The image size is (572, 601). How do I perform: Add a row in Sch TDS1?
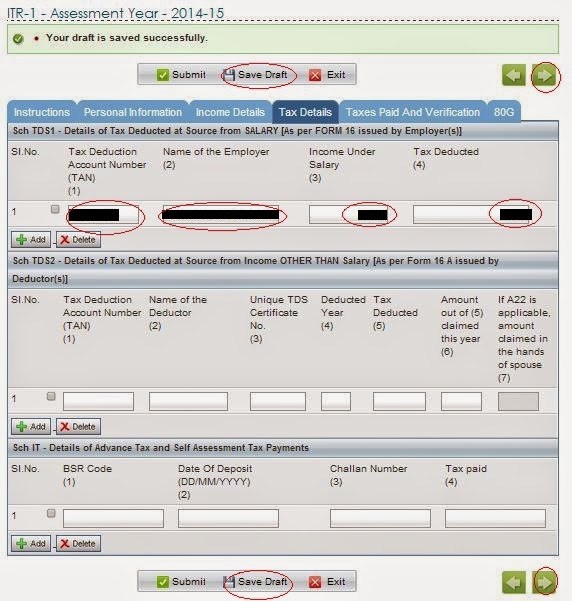[31, 240]
